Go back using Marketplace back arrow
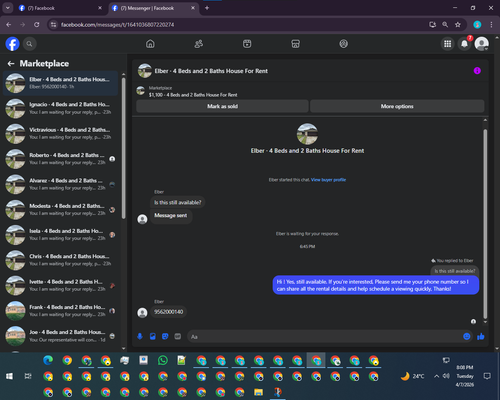Viewport: 500px width, 400px height. click(11, 63)
